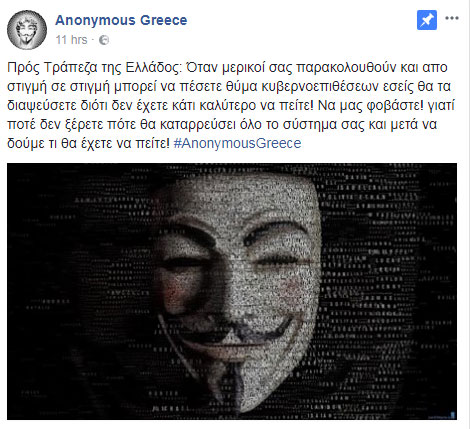The image size is (470, 429).
Task: Follow the #AnonymousGreece hashtag link
Action: click(237, 143)
